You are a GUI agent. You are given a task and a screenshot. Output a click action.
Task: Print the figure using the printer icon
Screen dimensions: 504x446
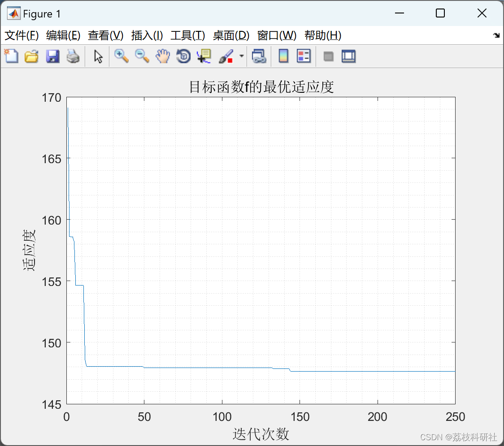tap(73, 56)
